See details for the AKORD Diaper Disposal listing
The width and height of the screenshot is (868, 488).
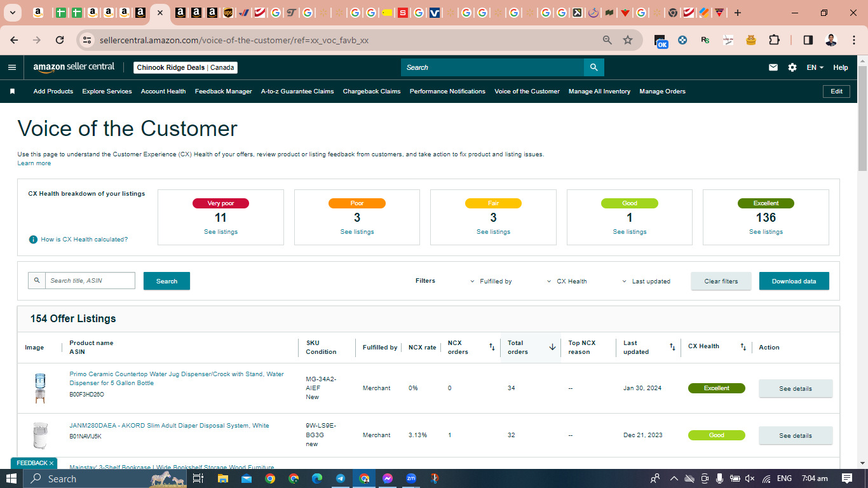(x=796, y=435)
